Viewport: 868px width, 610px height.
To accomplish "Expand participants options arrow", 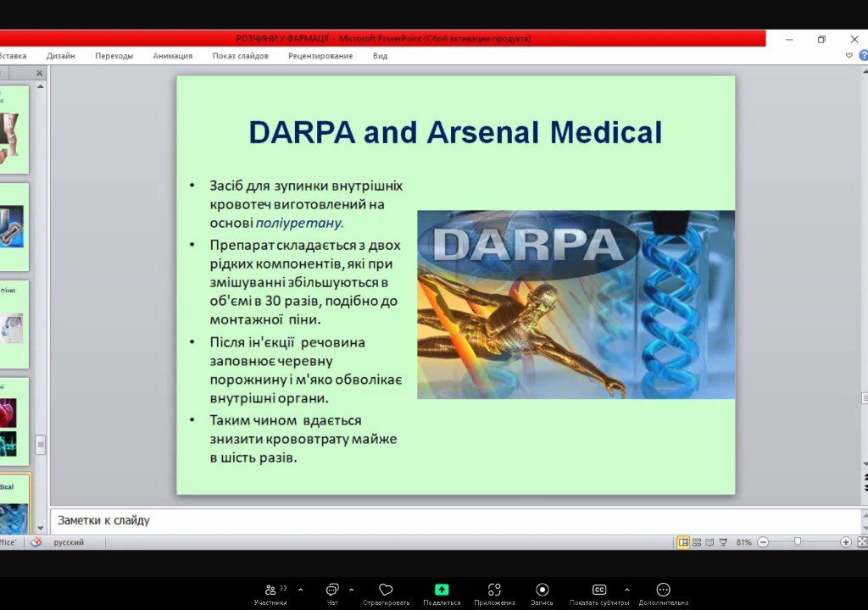I will click(301, 590).
